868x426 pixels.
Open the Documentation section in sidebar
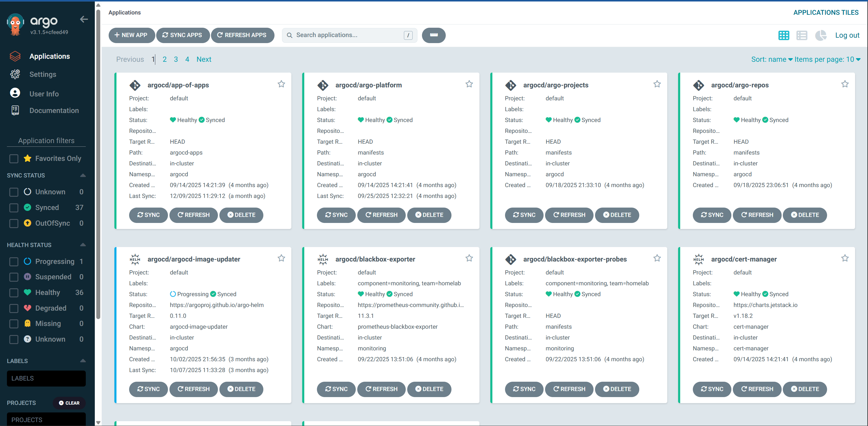54,110
